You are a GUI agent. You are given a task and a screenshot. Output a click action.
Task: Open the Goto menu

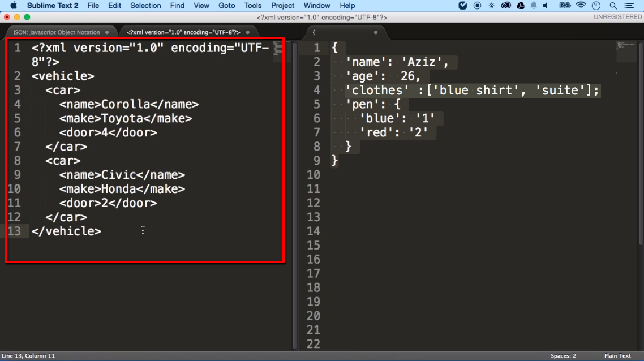(226, 5)
